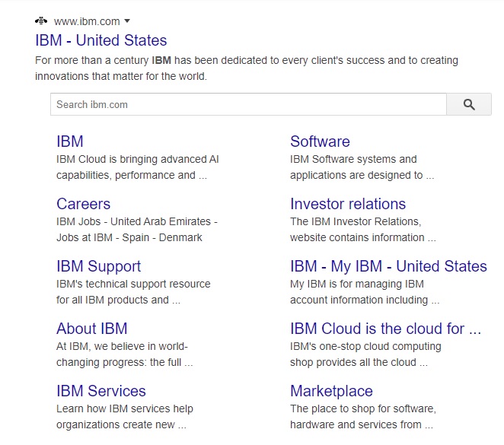Image resolution: width=504 pixels, height=445 pixels.
Task: Click the Search ibm.com input field
Action: point(248,104)
